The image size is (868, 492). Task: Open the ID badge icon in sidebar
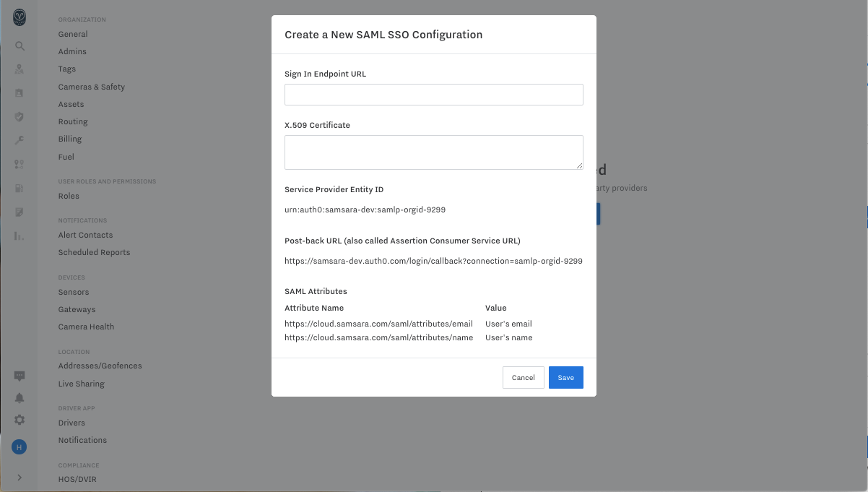coord(19,93)
